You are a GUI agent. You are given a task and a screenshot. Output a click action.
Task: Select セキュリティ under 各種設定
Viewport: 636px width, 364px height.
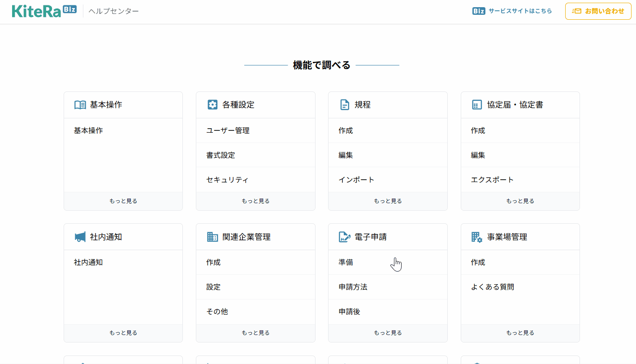point(255,180)
